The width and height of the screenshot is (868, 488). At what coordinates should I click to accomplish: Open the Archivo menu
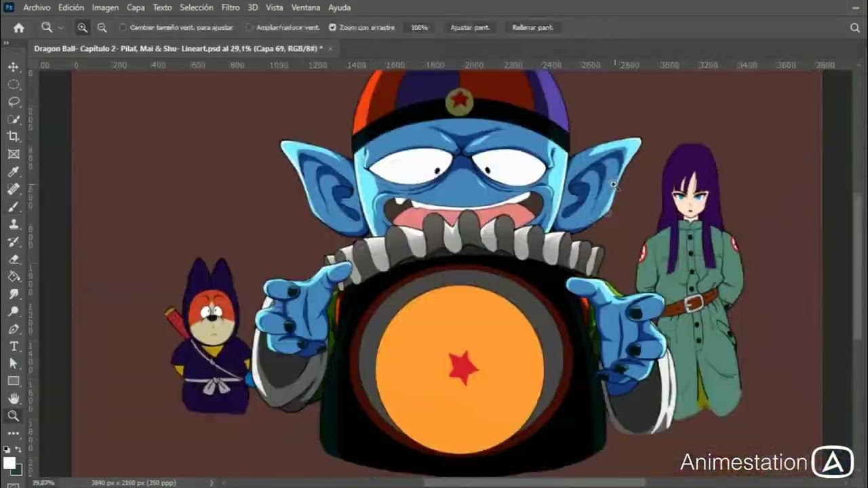pyautogui.click(x=37, y=7)
